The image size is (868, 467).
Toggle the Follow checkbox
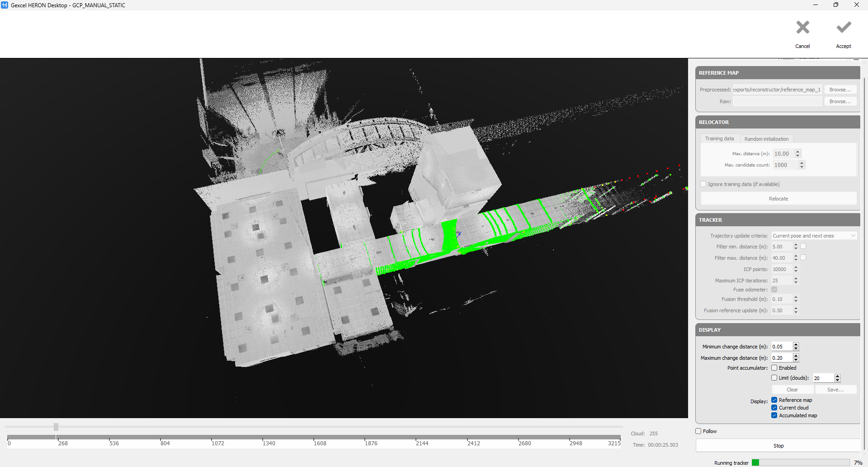click(698, 431)
